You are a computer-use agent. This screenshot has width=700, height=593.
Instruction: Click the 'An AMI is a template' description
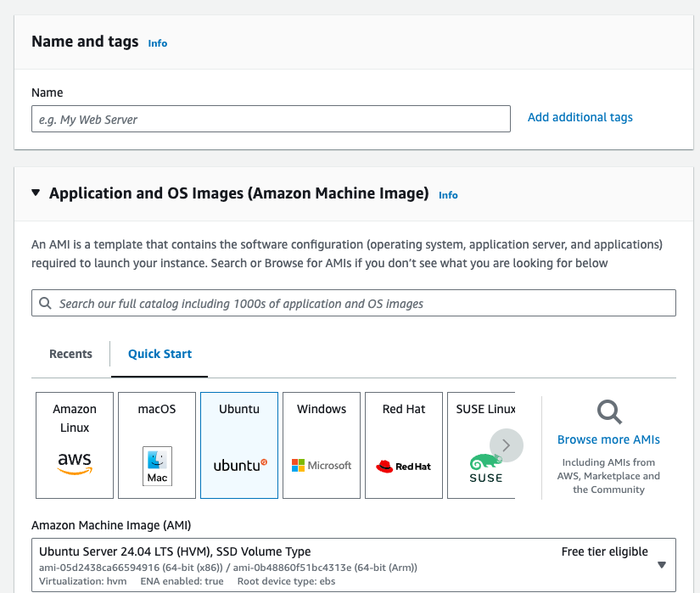click(347, 254)
